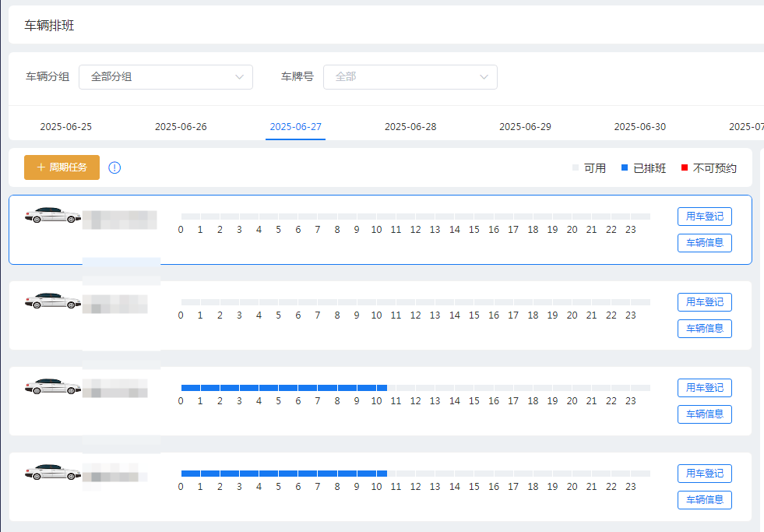Click the fourth row's car image

53,472
